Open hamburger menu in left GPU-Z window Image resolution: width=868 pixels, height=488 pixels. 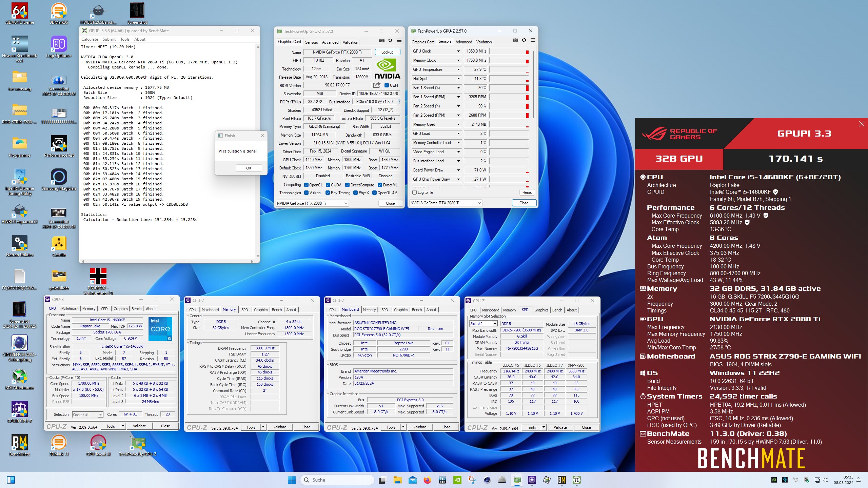click(x=399, y=40)
